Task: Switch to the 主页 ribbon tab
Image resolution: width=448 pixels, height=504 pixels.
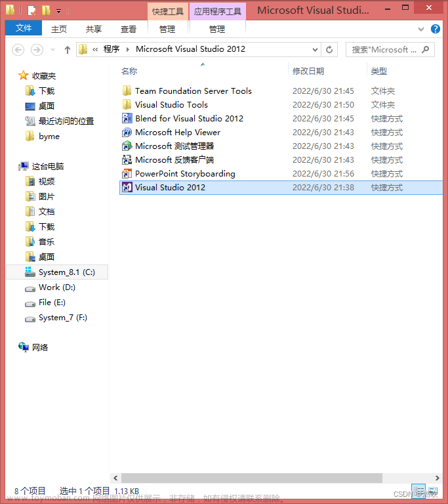Action: (x=59, y=30)
